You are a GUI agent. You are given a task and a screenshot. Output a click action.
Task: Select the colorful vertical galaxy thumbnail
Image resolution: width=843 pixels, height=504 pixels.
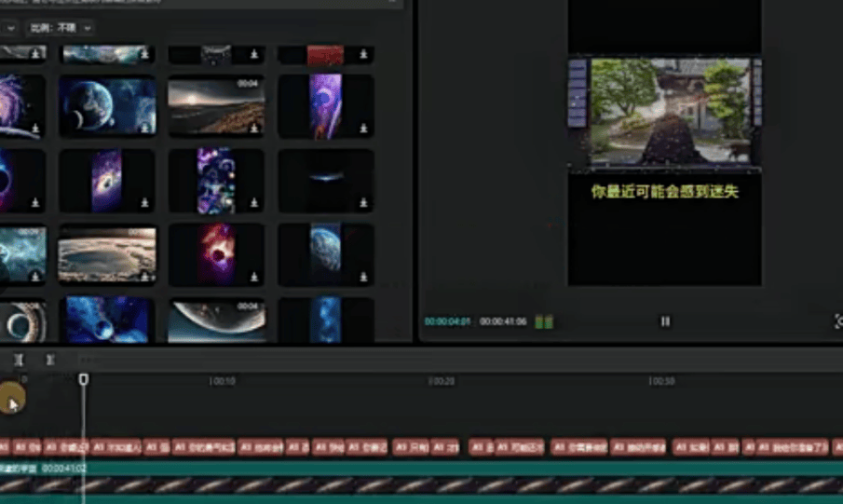[x=216, y=180]
